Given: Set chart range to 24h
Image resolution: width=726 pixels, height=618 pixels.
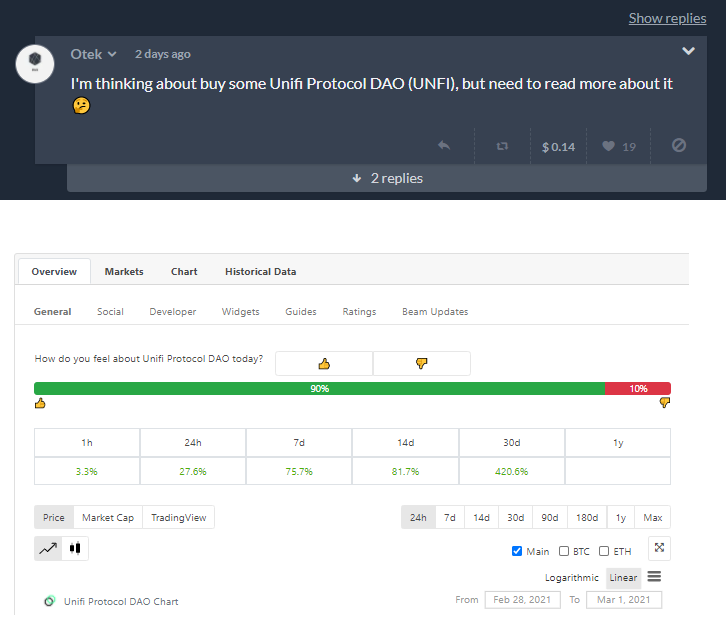Looking at the screenshot, I should tap(418, 518).
